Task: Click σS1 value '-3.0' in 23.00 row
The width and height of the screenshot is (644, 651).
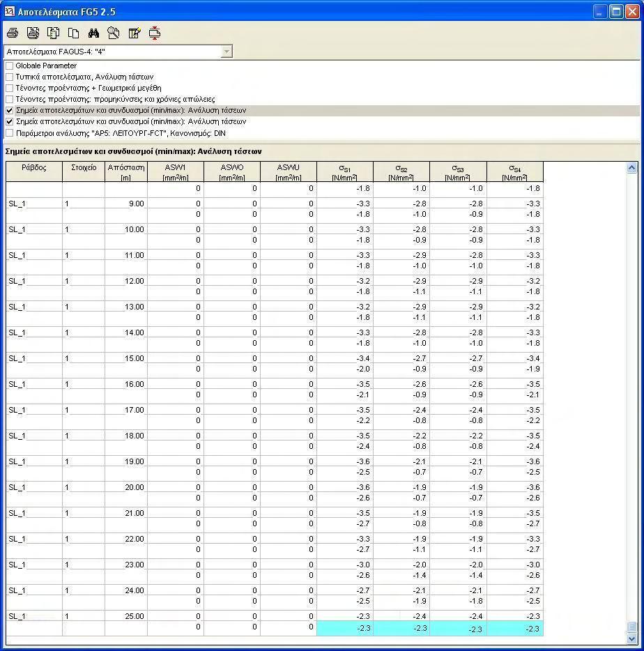Action: 344,565
